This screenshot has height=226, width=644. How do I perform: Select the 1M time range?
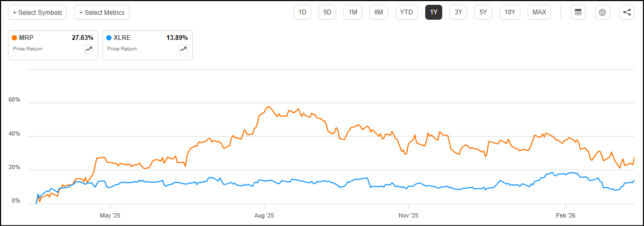[353, 12]
